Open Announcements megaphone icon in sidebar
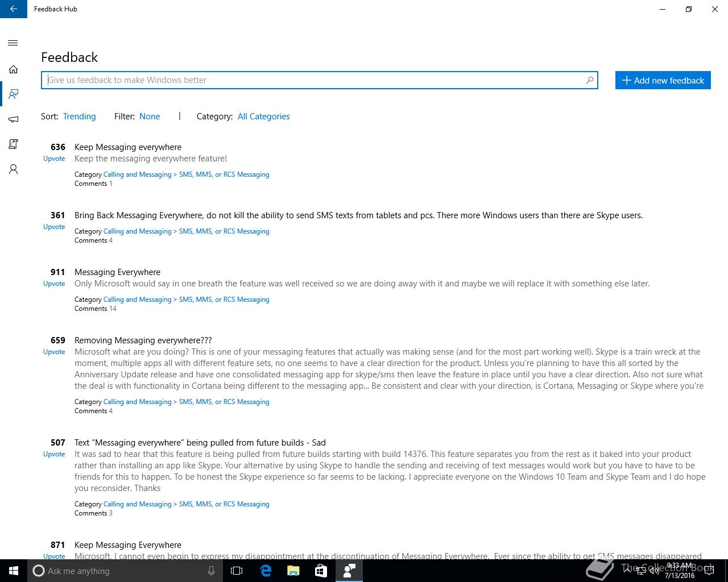Viewport: 728px width, 582px height. pos(13,119)
